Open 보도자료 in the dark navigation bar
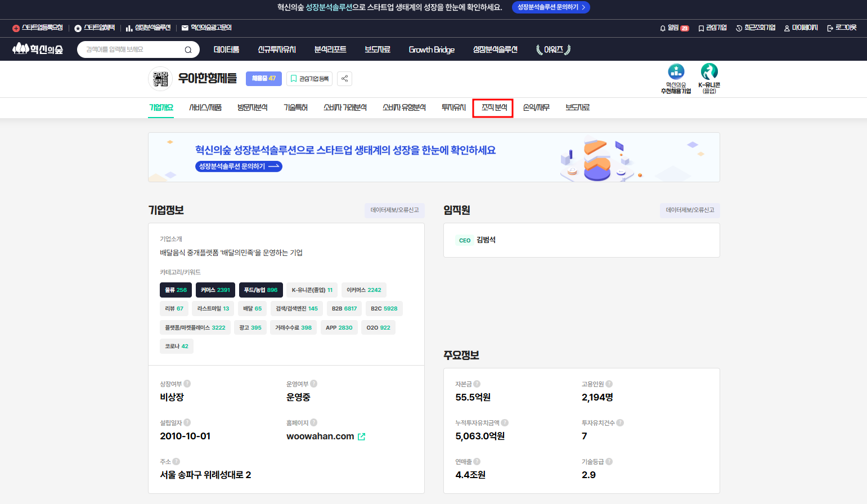 [x=378, y=49]
